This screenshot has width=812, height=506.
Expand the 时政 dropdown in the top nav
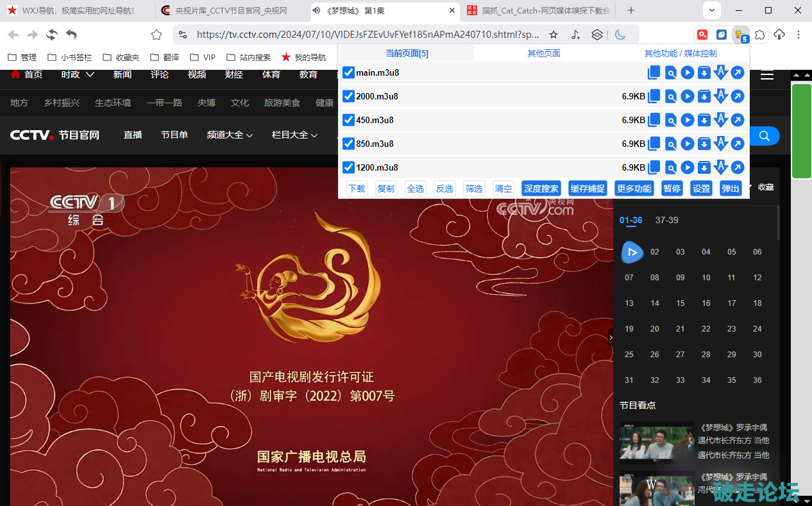(x=78, y=74)
